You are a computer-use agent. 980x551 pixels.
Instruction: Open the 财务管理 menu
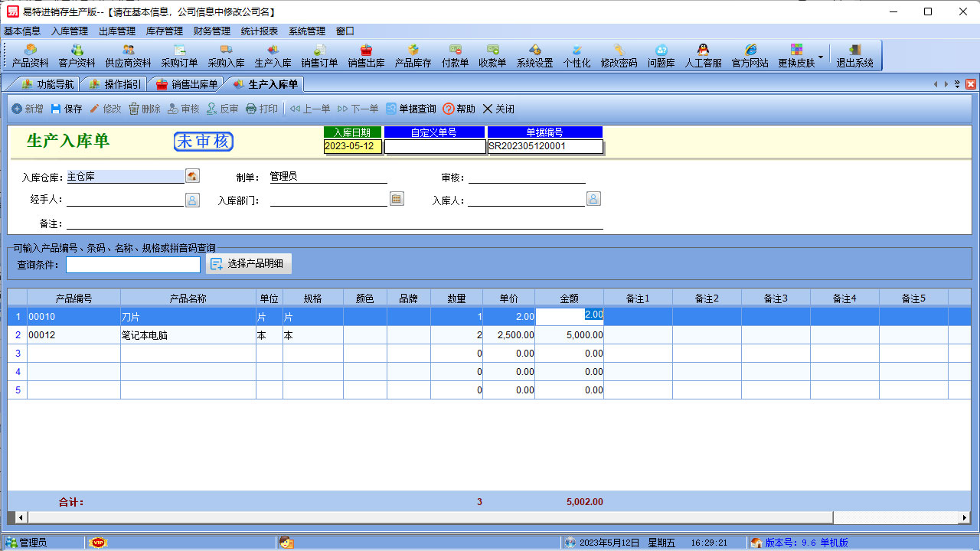tap(212, 31)
